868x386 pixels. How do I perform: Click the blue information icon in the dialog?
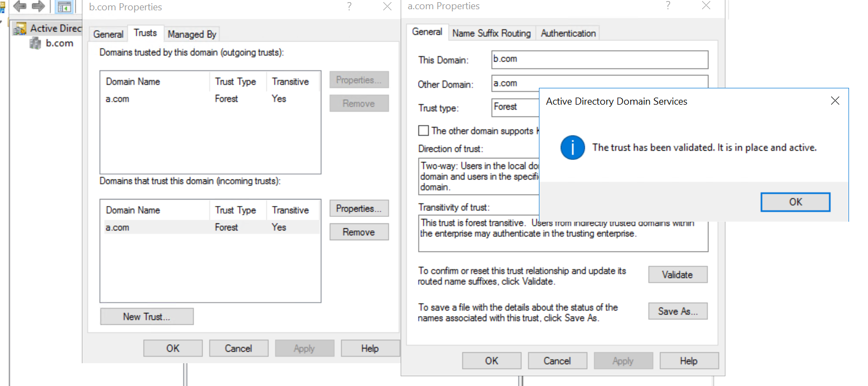coord(573,147)
